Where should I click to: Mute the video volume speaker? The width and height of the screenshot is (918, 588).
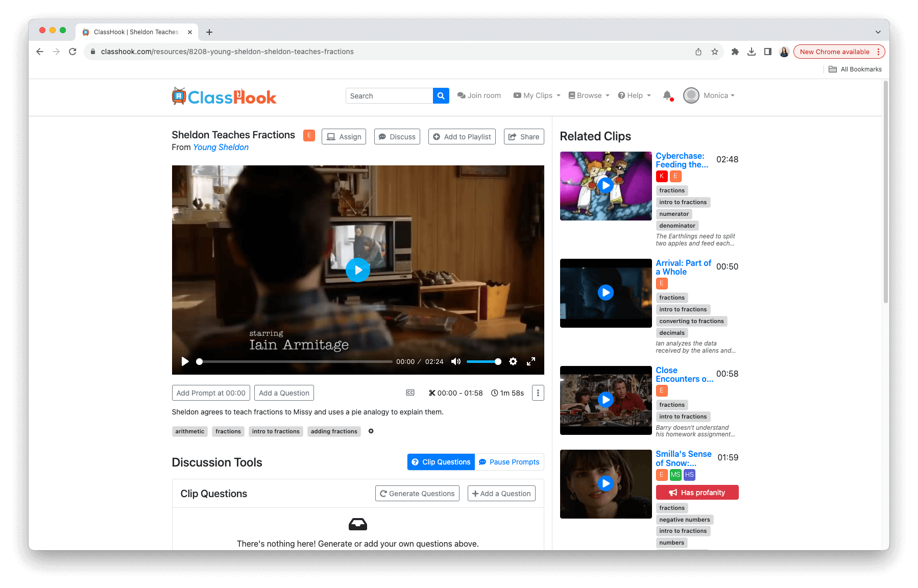click(x=455, y=361)
